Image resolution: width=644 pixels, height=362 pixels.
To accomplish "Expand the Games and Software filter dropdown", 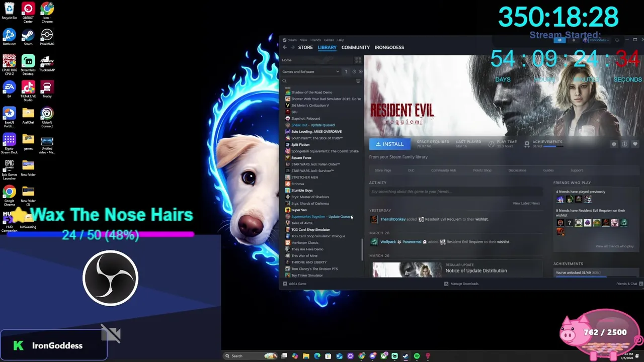I will 310,71.
